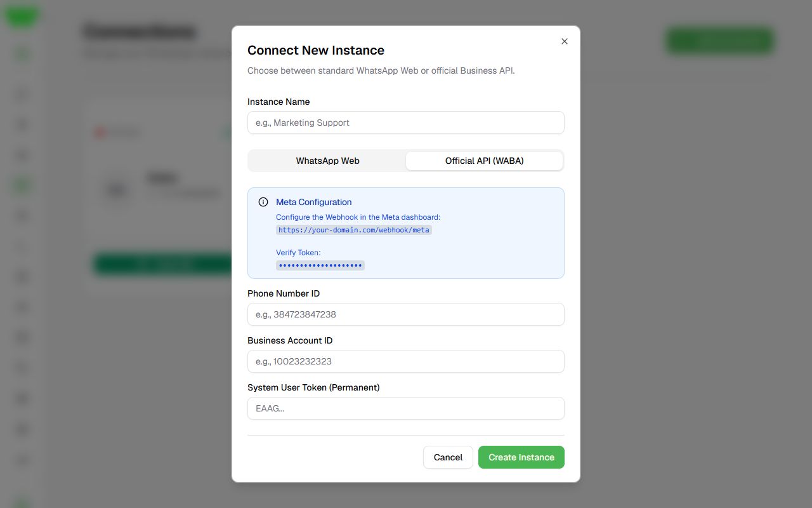Close the Connect New Instance dialog
This screenshot has width=812, height=508.
[565, 41]
